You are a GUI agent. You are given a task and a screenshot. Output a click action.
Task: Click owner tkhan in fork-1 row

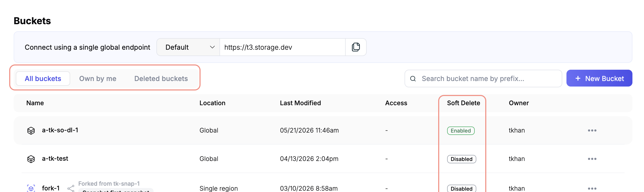coord(517,189)
